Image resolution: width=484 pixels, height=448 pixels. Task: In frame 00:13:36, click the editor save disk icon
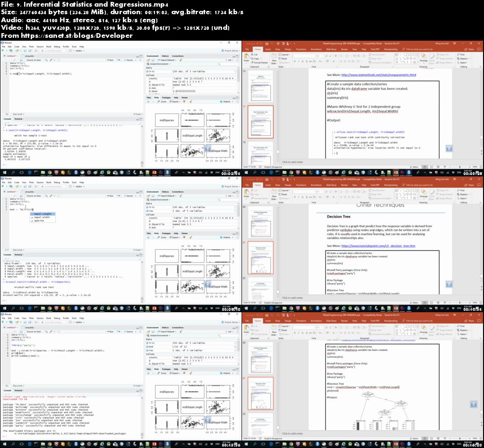(x=21, y=332)
